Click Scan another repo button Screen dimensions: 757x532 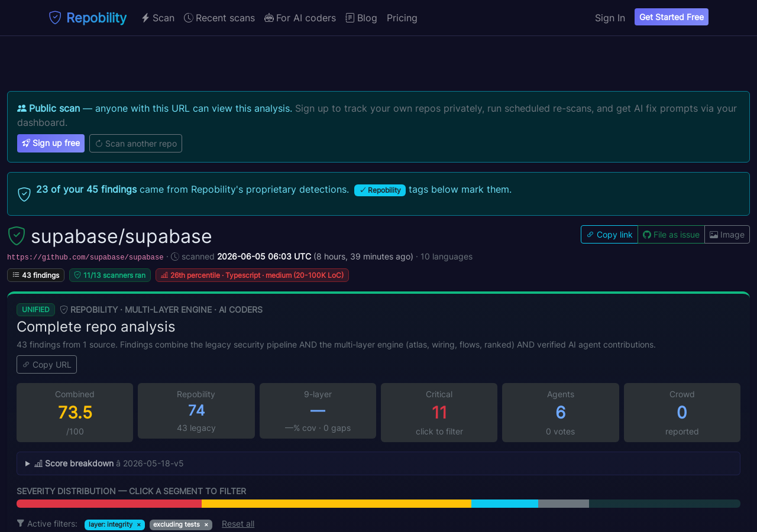click(x=135, y=143)
